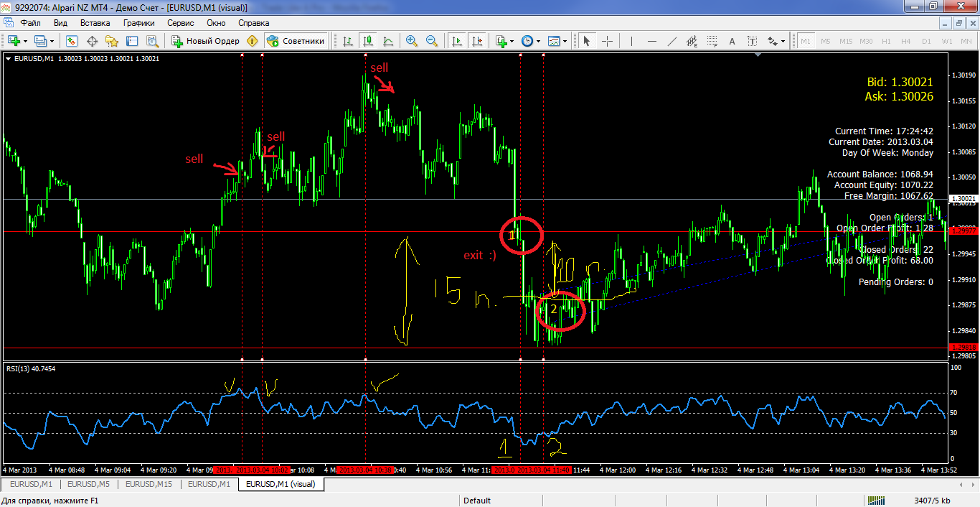980x507 pixels.
Task: Select the M5 timeframe
Action: coord(826,41)
